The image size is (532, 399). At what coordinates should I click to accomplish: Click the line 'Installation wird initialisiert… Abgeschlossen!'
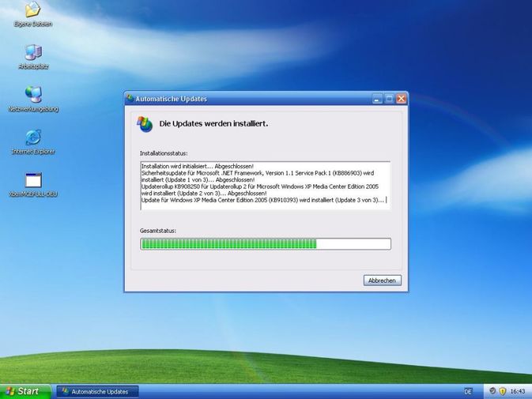coord(198,166)
